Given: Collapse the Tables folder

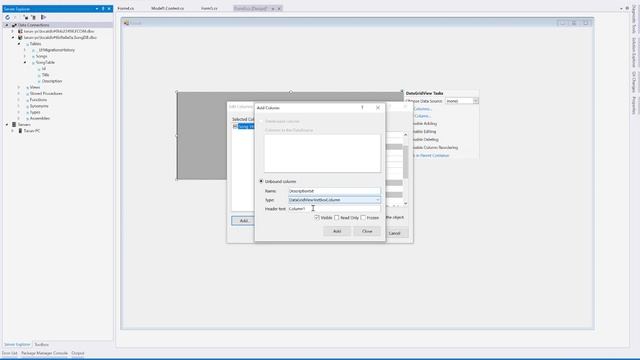Looking at the screenshot, I should pyautogui.click(x=19, y=44).
